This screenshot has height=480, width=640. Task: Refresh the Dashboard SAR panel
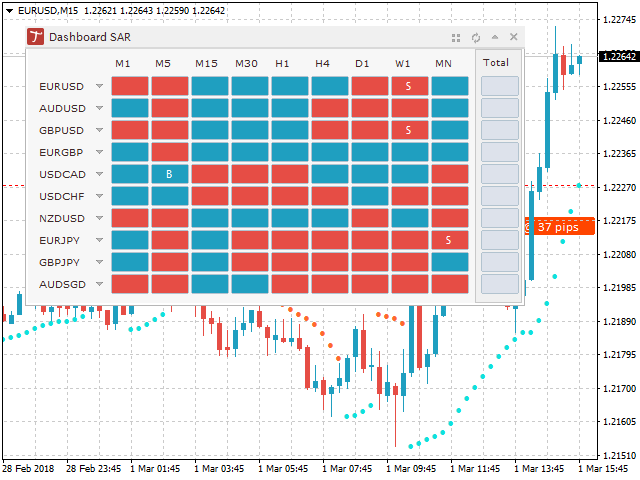[476, 38]
